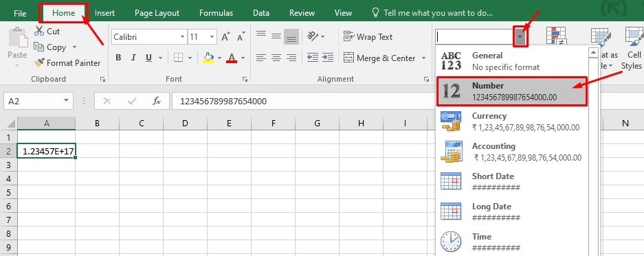Toggle Bold formatting
Viewport: 644px width, 256px height.
coord(118,58)
